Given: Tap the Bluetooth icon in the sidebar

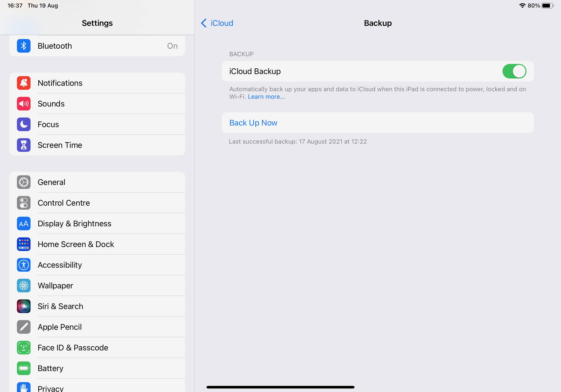Looking at the screenshot, I should click(24, 46).
